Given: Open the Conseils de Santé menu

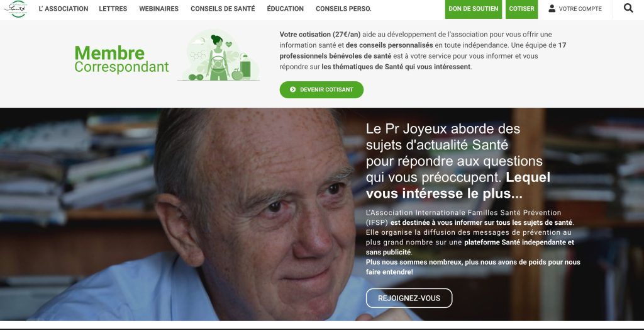Looking at the screenshot, I should [223, 9].
